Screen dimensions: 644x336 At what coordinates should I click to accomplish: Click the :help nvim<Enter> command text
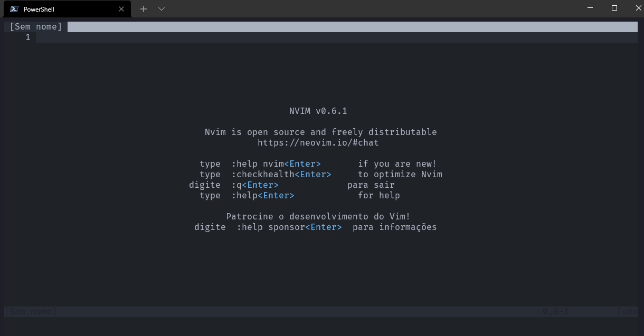pos(276,164)
